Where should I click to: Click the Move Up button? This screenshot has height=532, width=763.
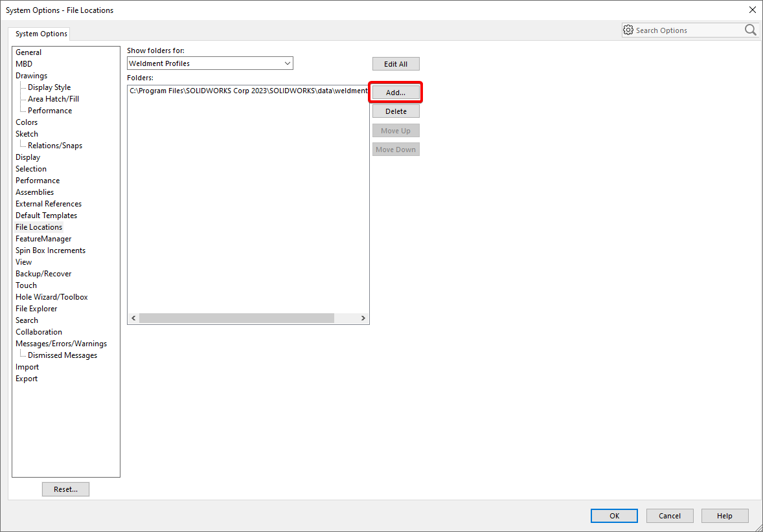pos(396,131)
